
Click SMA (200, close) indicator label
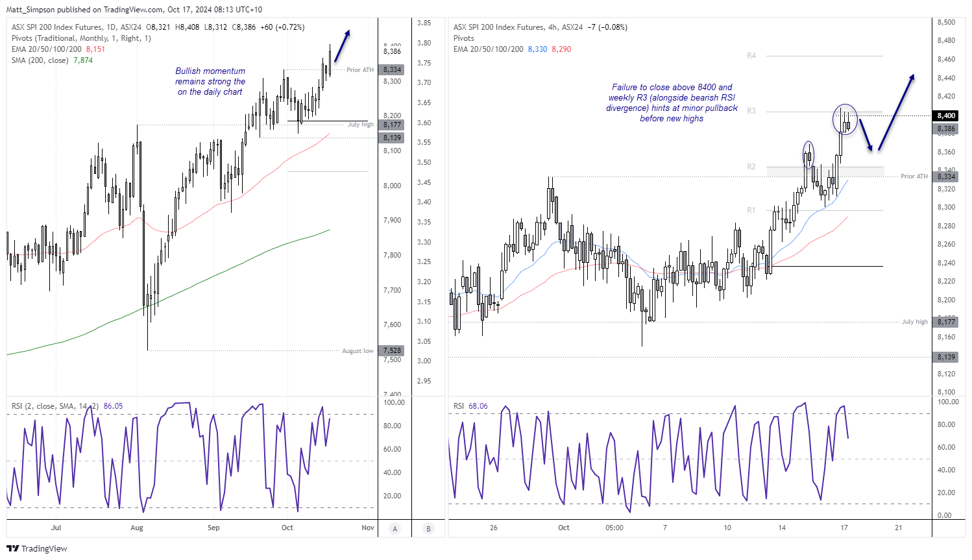(x=40, y=60)
